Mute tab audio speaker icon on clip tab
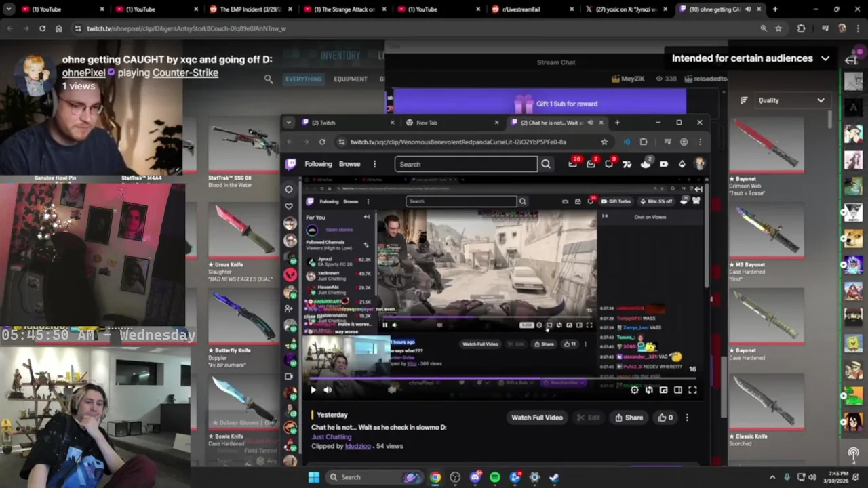Screen dimensions: 868x488 pyautogui.click(x=590, y=123)
